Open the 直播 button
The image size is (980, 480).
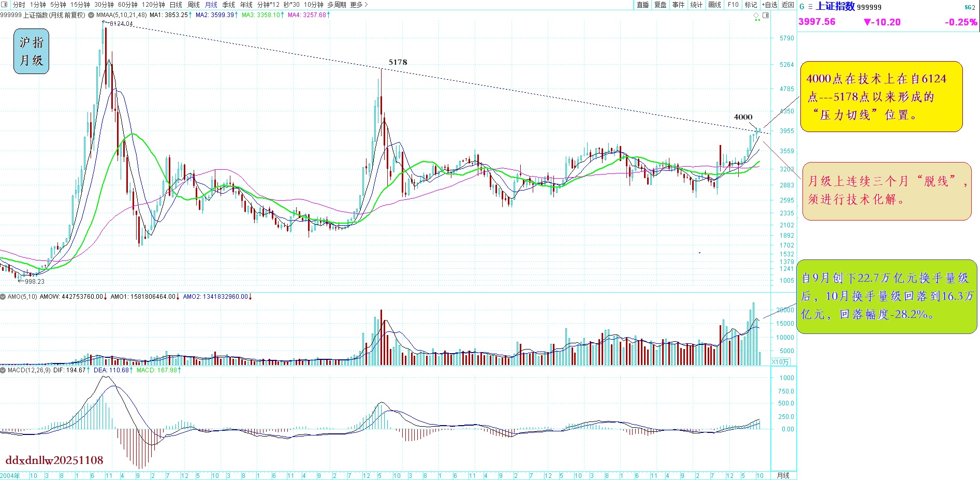643,5
